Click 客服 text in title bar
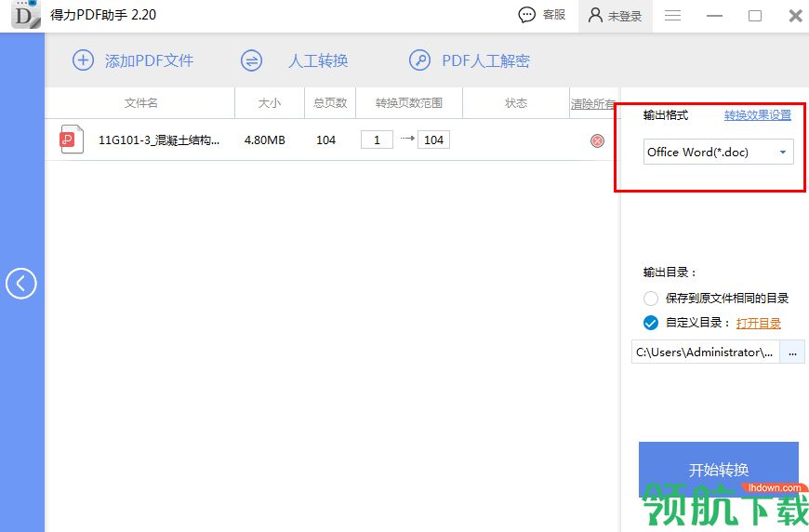The height and width of the screenshot is (532, 809). point(554,15)
